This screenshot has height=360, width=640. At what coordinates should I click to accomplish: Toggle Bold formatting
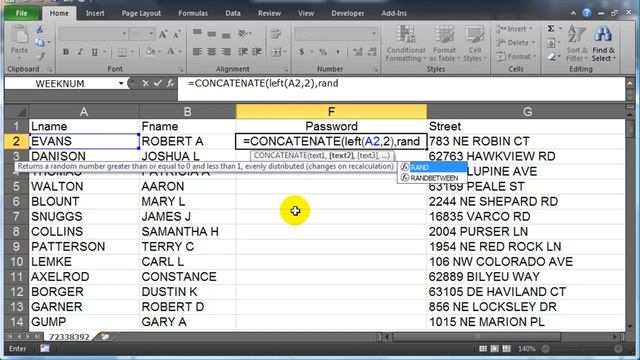[66, 52]
